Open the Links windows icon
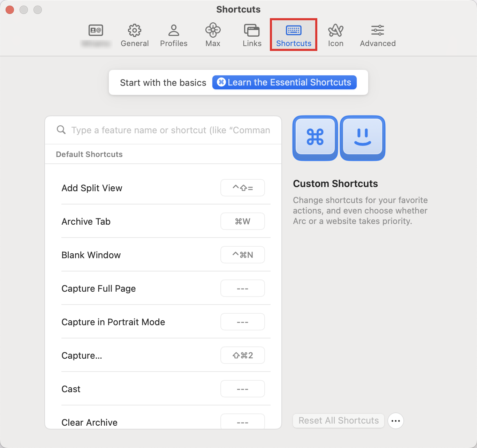Image resolution: width=477 pixels, height=448 pixels. 252,31
